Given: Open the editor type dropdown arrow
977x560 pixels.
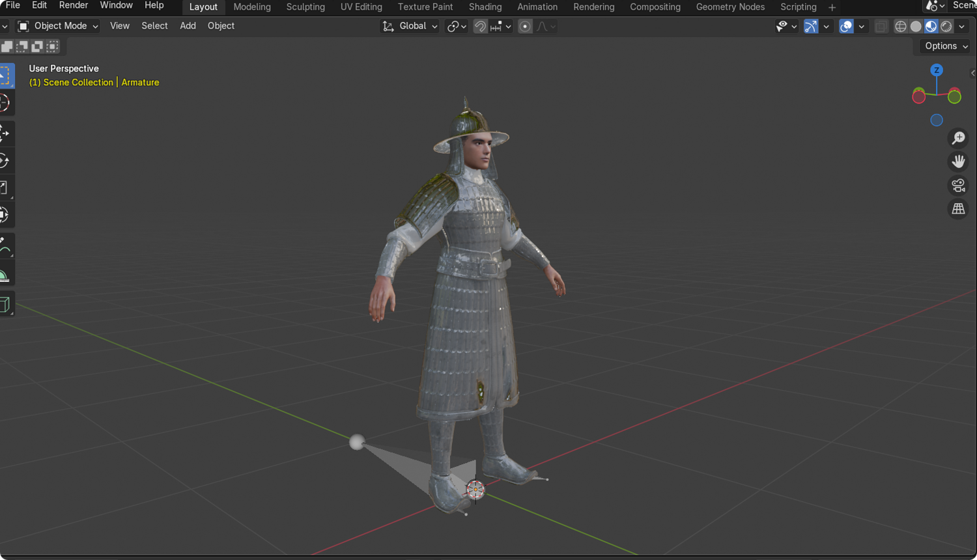Looking at the screenshot, I should [5, 27].
